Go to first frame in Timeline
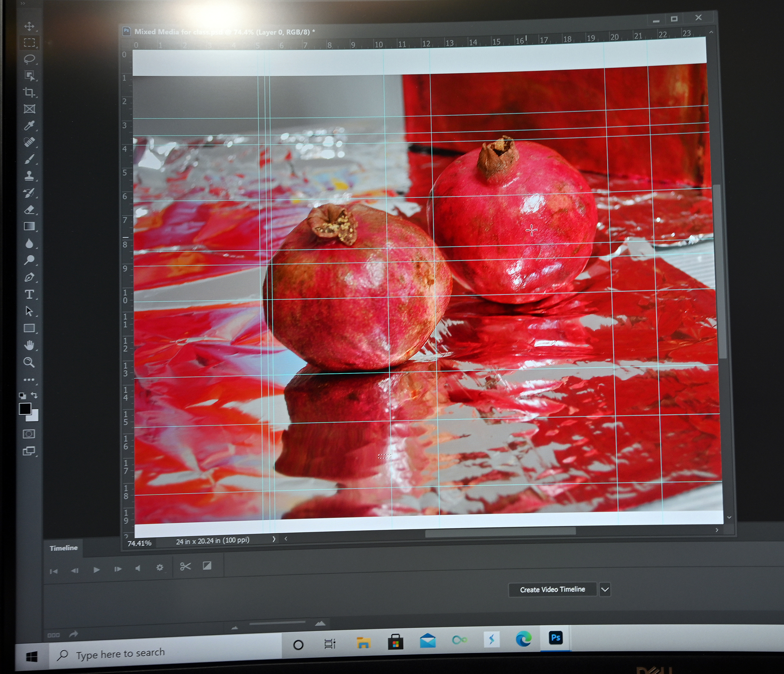The height and width of the screenshot is (674, 784). point(54,571)
